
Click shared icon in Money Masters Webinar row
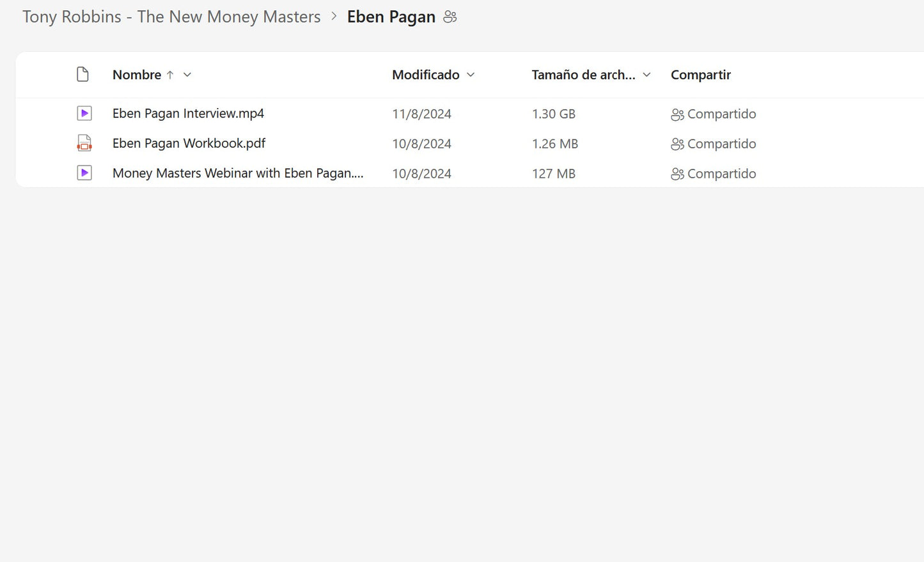(677, 174)
